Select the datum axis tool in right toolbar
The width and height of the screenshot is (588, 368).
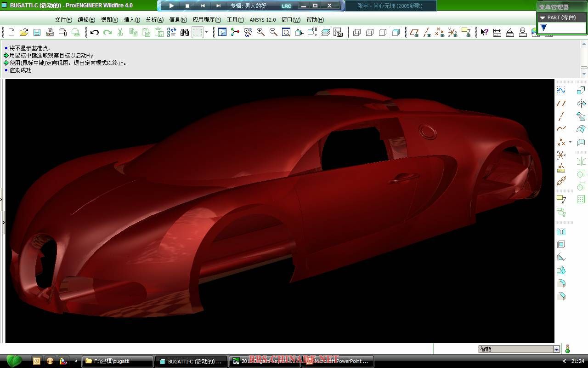click(561, 116)
